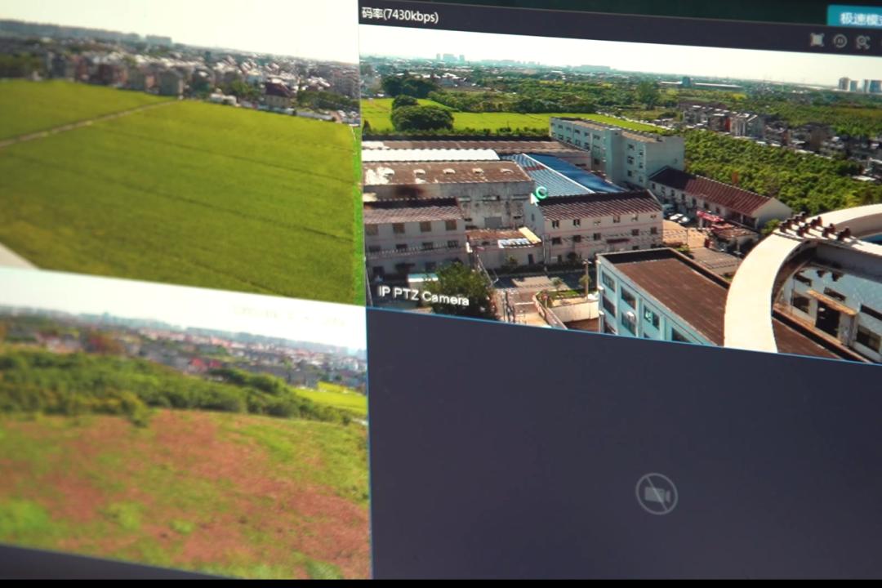Click the IP PTZ Camera overlay label
Screen dimensions: 882x588
click(x=423, y=296)
